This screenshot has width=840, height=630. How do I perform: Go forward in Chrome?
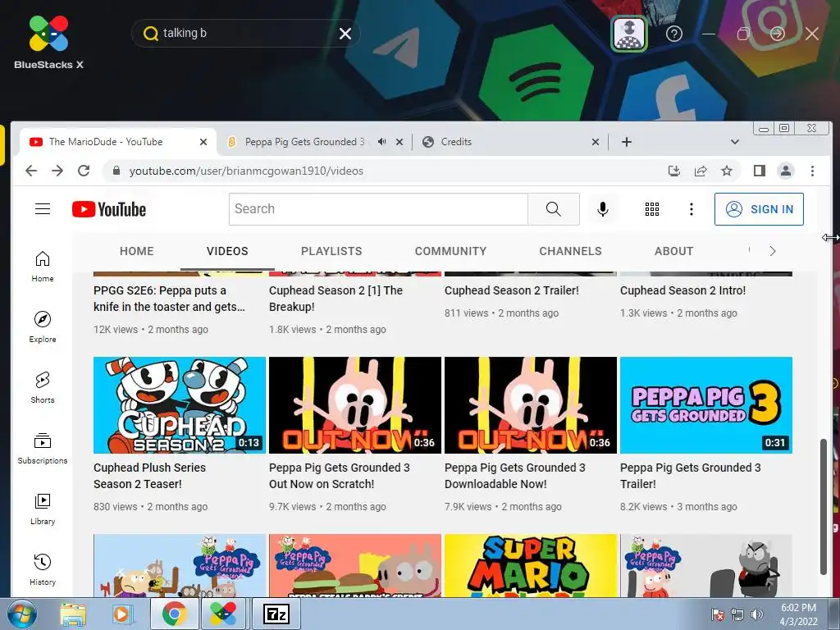(57, 171)
